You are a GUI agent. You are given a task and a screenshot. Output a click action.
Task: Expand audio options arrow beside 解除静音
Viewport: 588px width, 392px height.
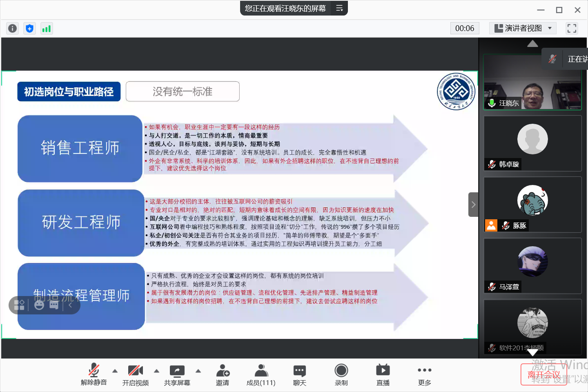click(115, 371)
